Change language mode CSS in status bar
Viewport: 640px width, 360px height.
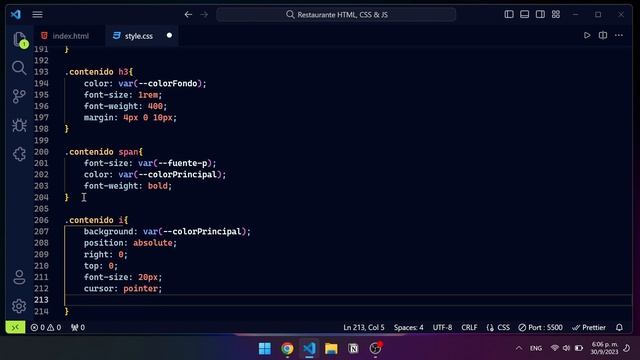(x=498, y=327)
